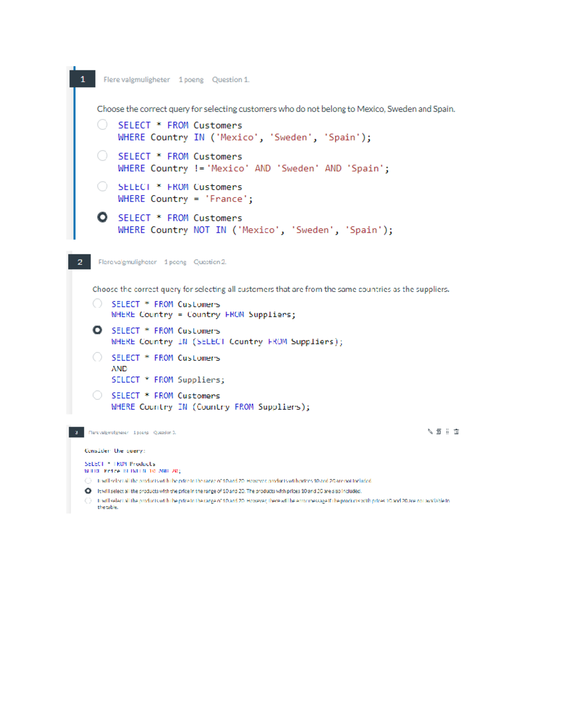The width and height of the screenshot is (563, 728).
Task: Click the drag handle icon for Question 3
Action: pyautogui.click(x=447, y=431)
